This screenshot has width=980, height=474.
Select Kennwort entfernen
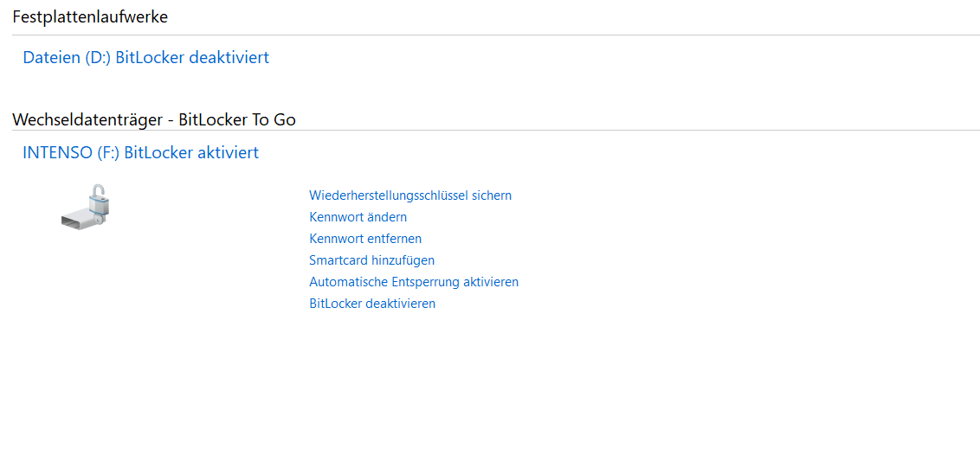pyautogui.click(x=365, y=239)
